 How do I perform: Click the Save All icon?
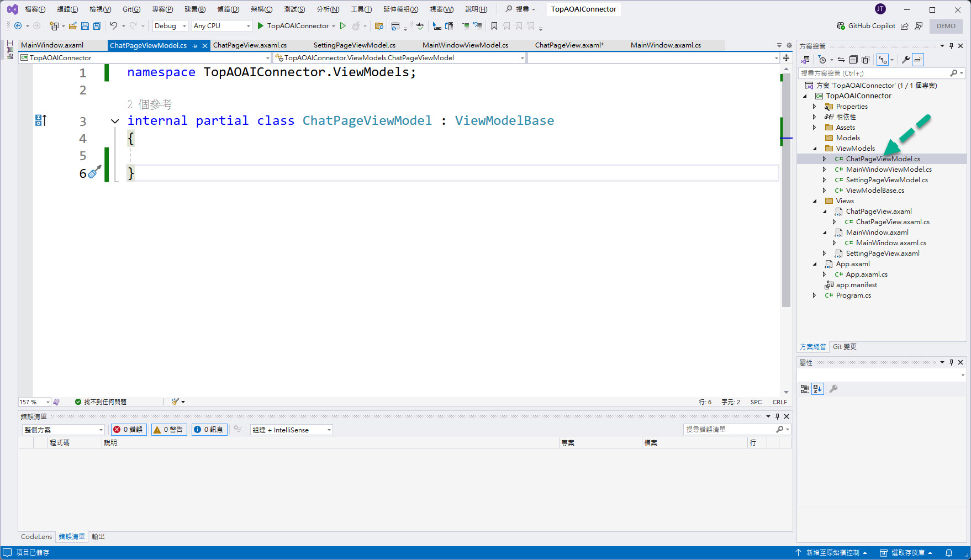click(97, 26)
